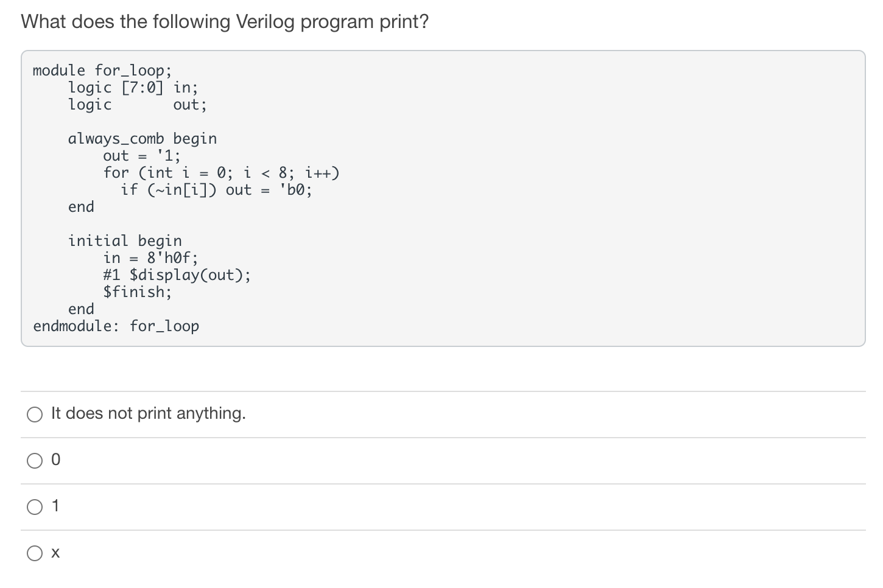Click the "if (~in[i]) out = 'b0;" line

click(216, 190)
